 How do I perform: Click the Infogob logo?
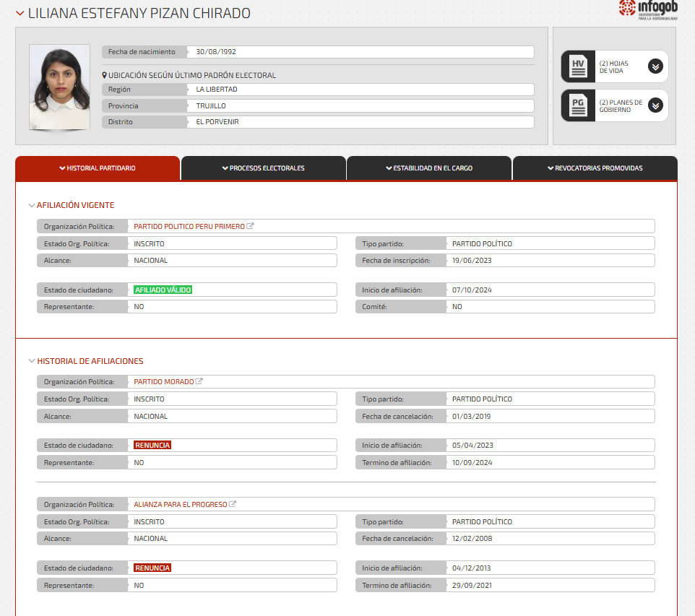point(648,10)
